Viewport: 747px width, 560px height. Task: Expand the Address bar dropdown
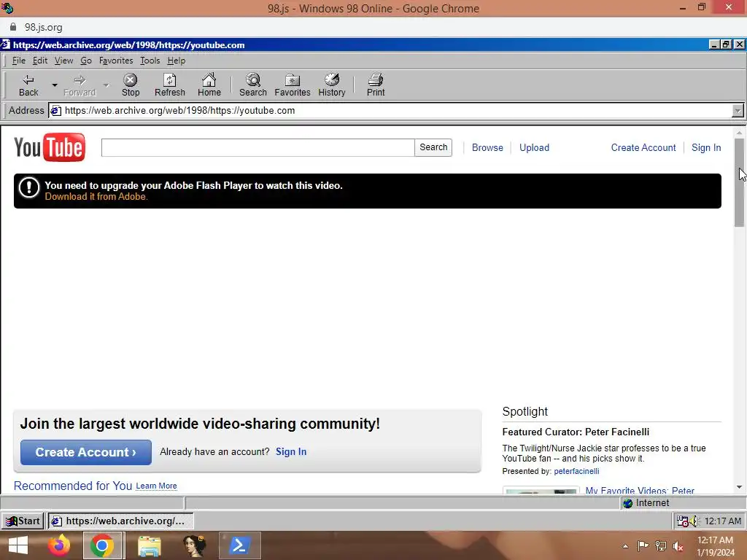click(737, 111)
